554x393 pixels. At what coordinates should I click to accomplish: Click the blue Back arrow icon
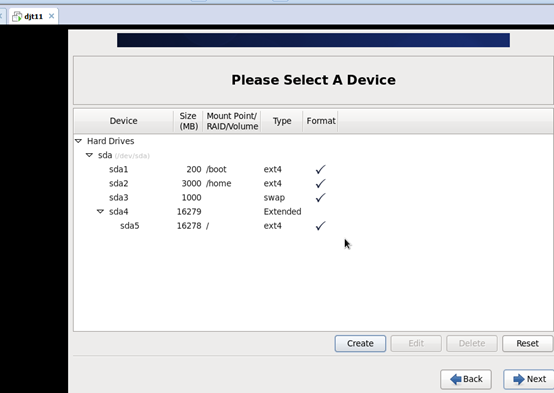pos(455,379)
